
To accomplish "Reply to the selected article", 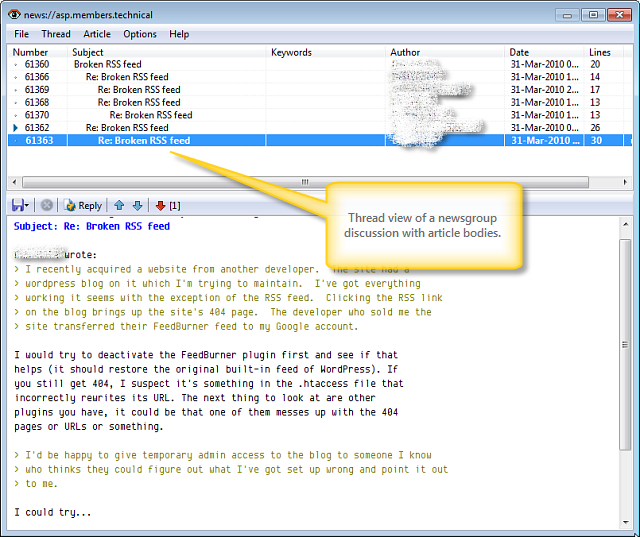I will pos(83,205).
